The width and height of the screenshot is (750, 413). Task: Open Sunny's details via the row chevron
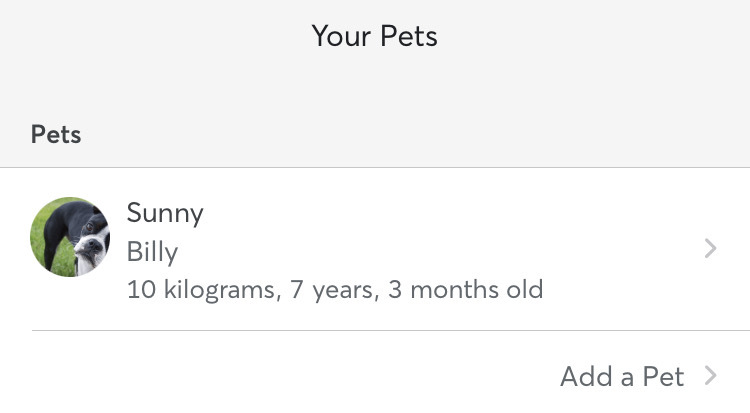(710, 249)
